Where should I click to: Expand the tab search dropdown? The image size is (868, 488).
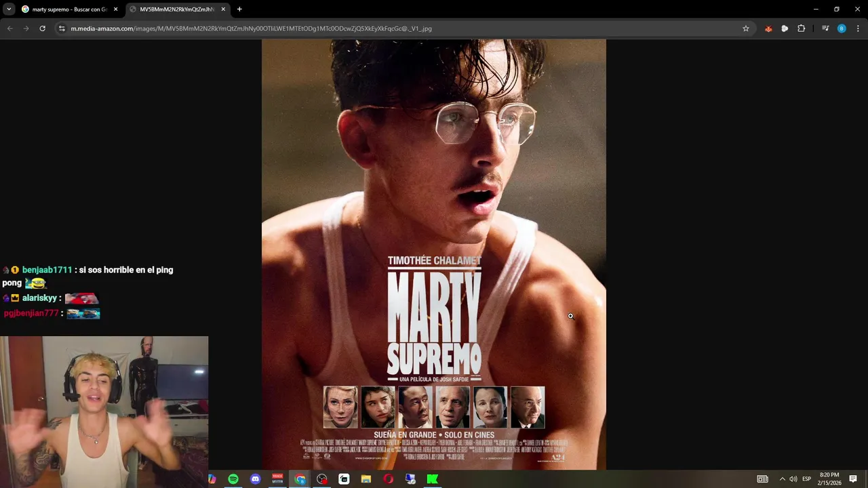[x=9, y=9]
